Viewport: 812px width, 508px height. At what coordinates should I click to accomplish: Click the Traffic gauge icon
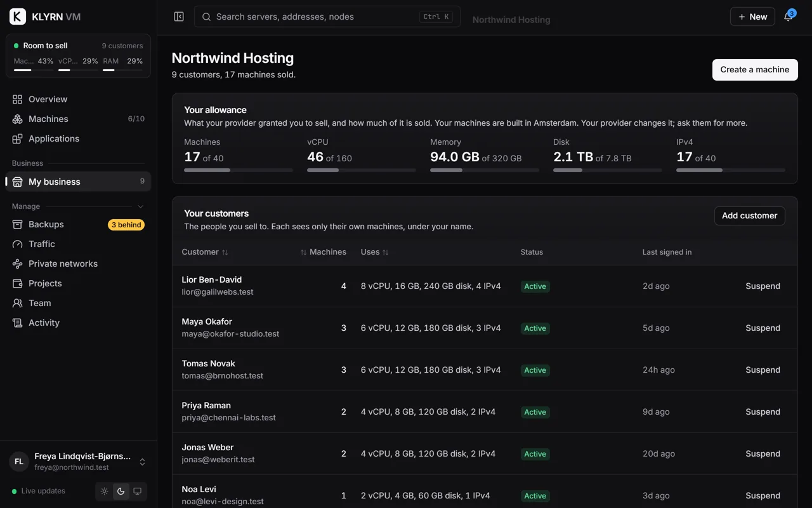coord(17,244)
